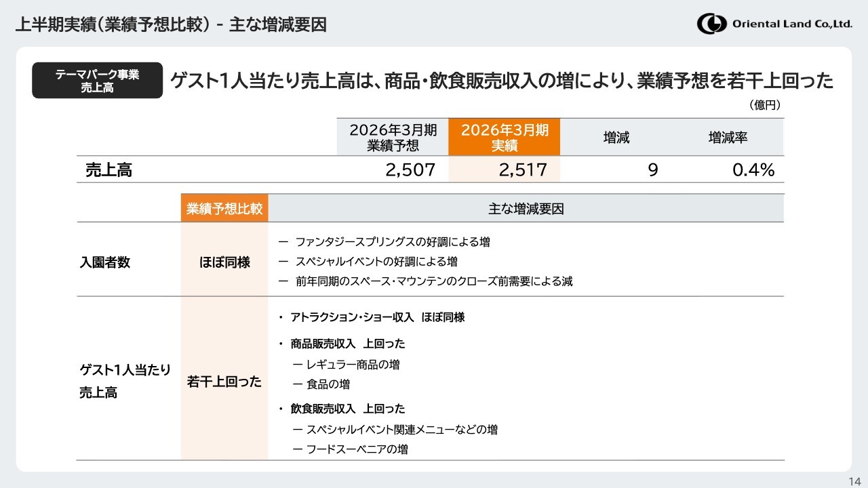Image resolution: width=868 pixels, height=488 pixels.
Task: Click the 商品販売収入 上回った bullet
Action: point(347,344)
